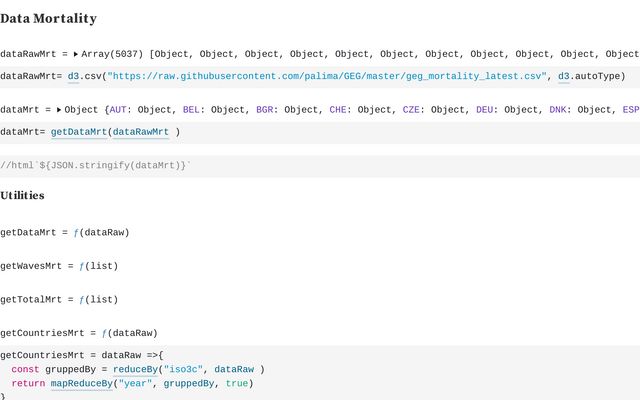Click the reduceBy function reference
Viewport: 640px width, 400px height.
(141, 369)
